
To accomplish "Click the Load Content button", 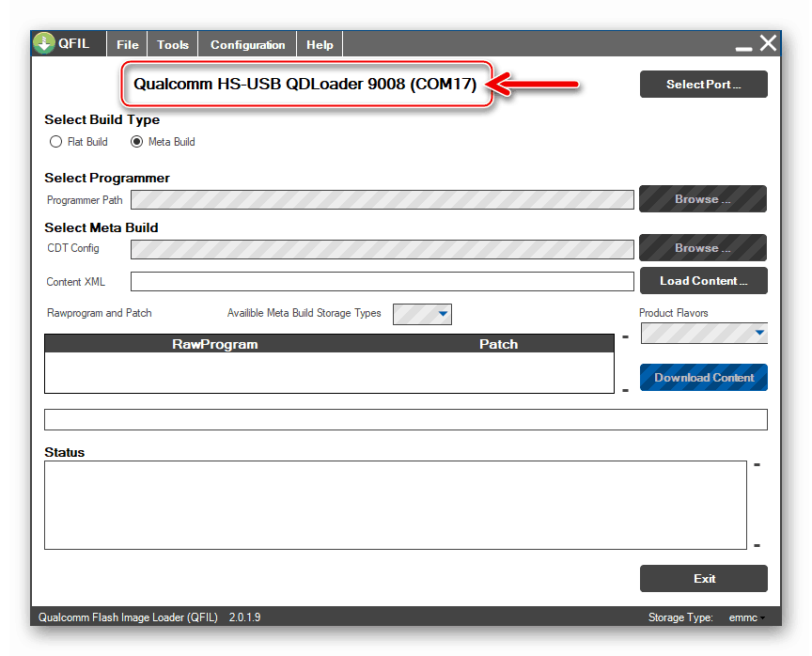I will click(703, 281).
